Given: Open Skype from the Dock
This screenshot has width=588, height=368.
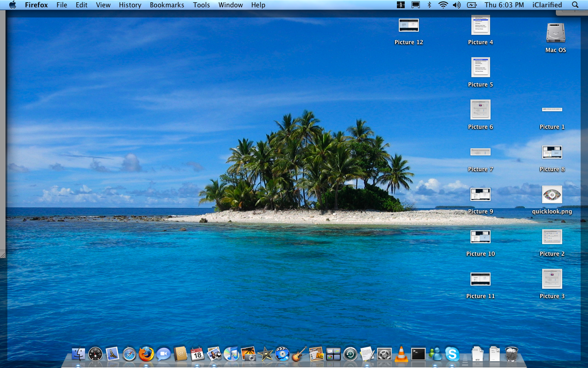Looking at the screenshot, I should (x=452, y=354).
